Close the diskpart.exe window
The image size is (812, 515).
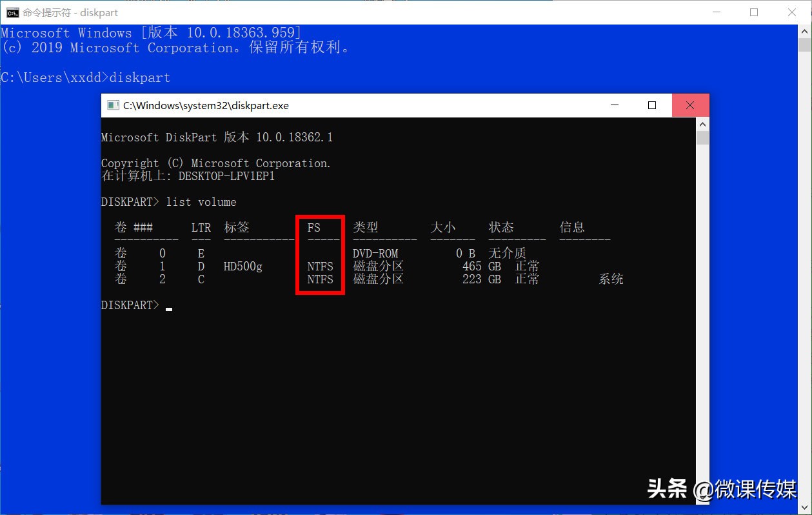690,105
